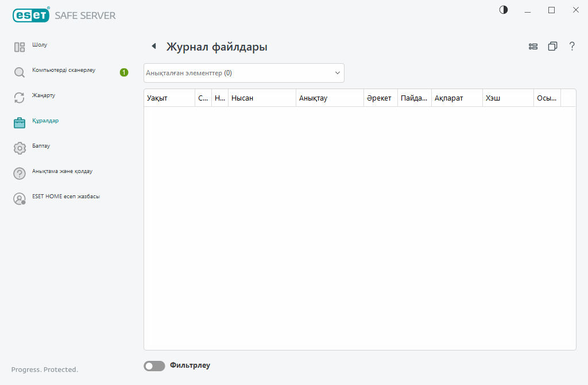
Task: Enable the Фильтрлеу toggle switch
Action: (x=154, y=365)
